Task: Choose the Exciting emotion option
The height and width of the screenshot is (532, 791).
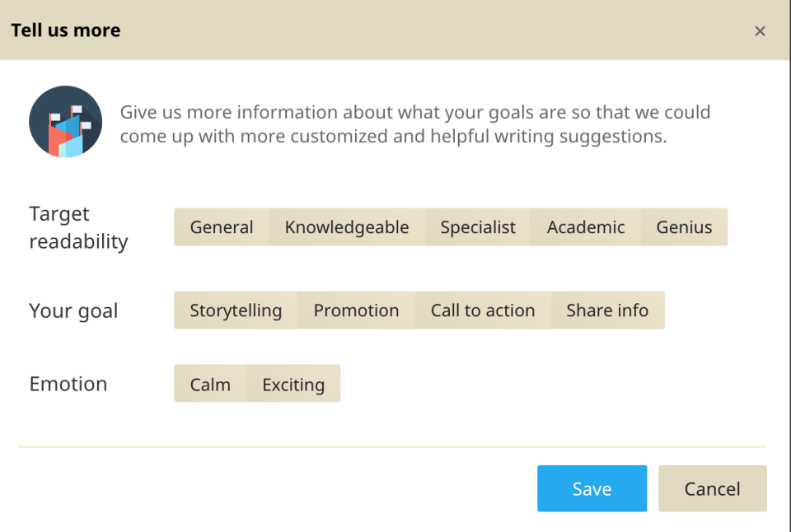Action: (x=293, y=384)
